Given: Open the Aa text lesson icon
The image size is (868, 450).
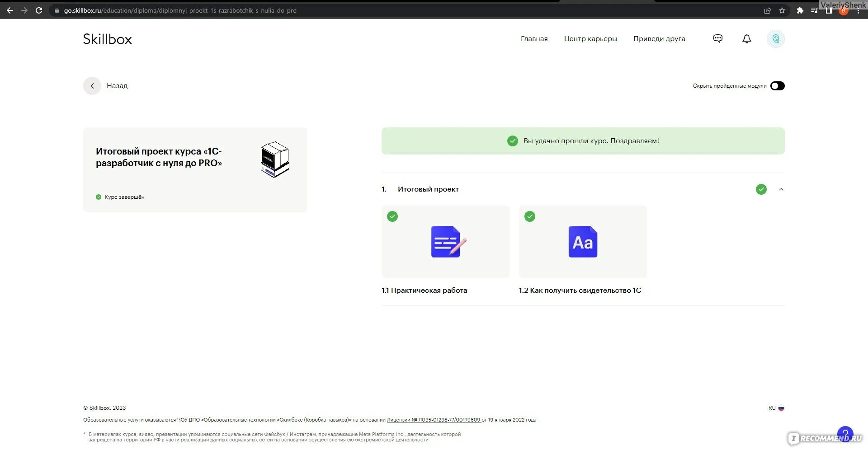Looking at the screenshot, I should tap(583, 242).
